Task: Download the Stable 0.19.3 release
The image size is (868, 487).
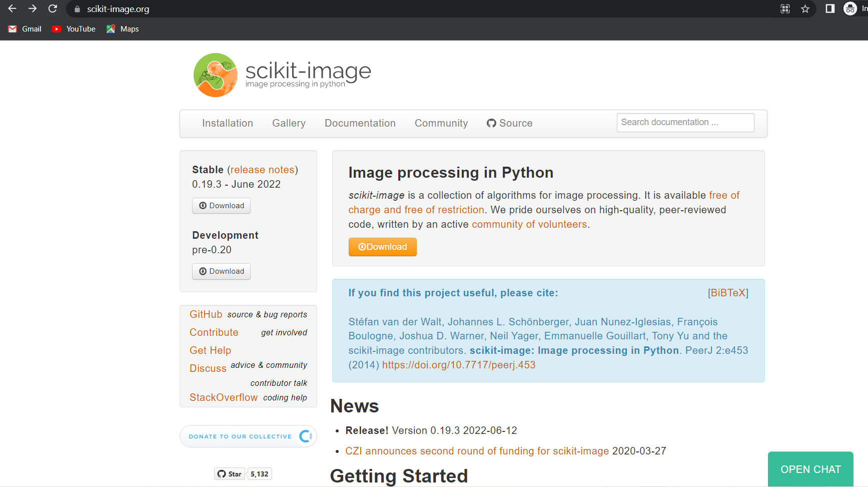Action: pos(221,206)
